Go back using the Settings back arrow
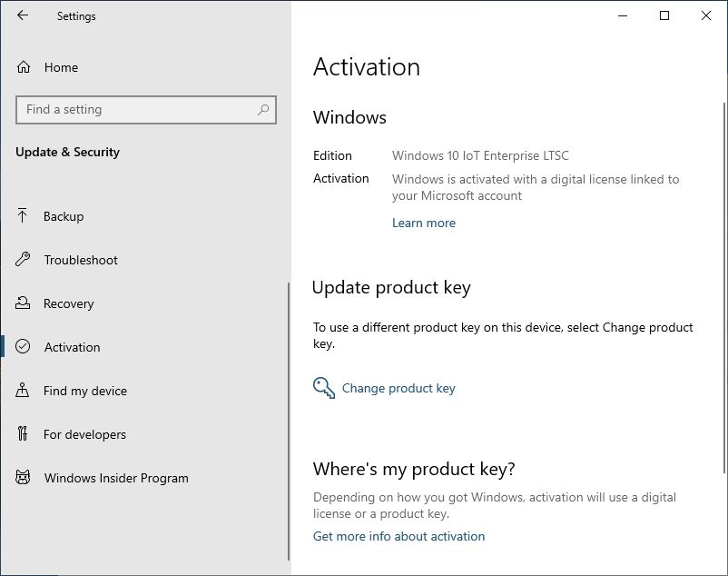Viewport: 728px width, 576px height. point(23,15)
